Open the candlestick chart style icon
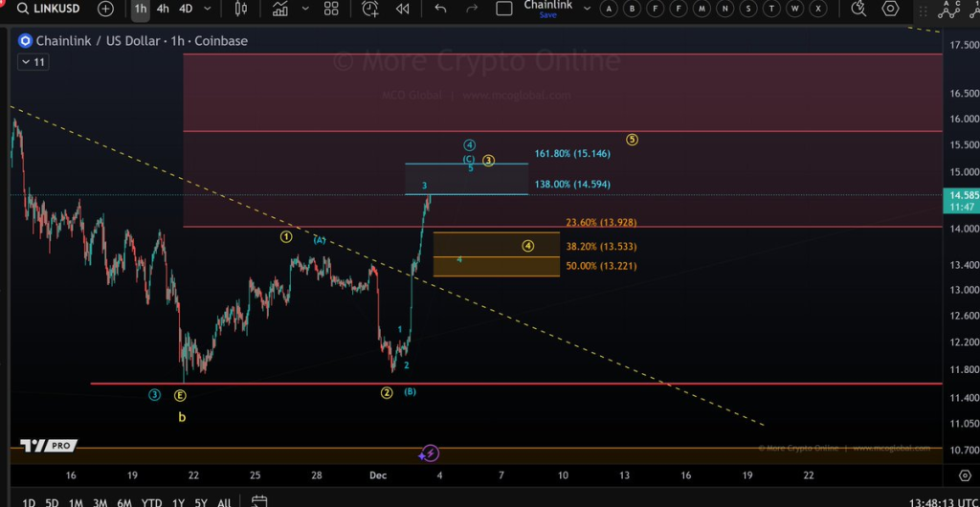 click(x=241, y=9)
